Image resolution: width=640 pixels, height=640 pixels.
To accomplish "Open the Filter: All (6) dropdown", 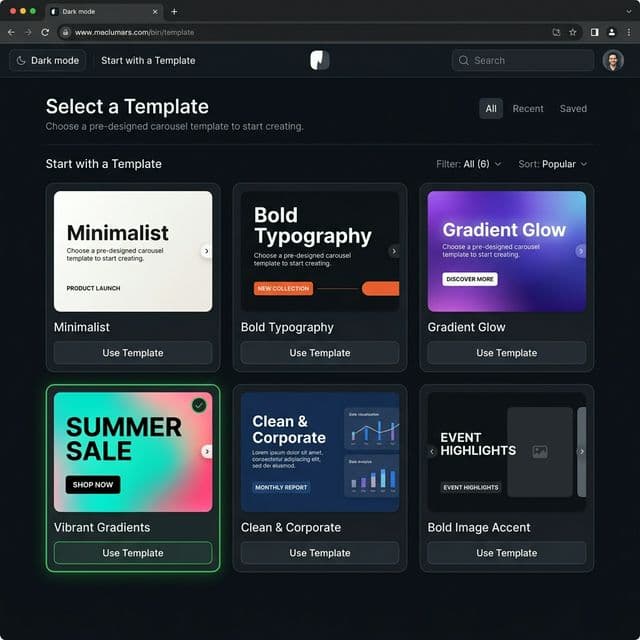I will pos(469,164).
